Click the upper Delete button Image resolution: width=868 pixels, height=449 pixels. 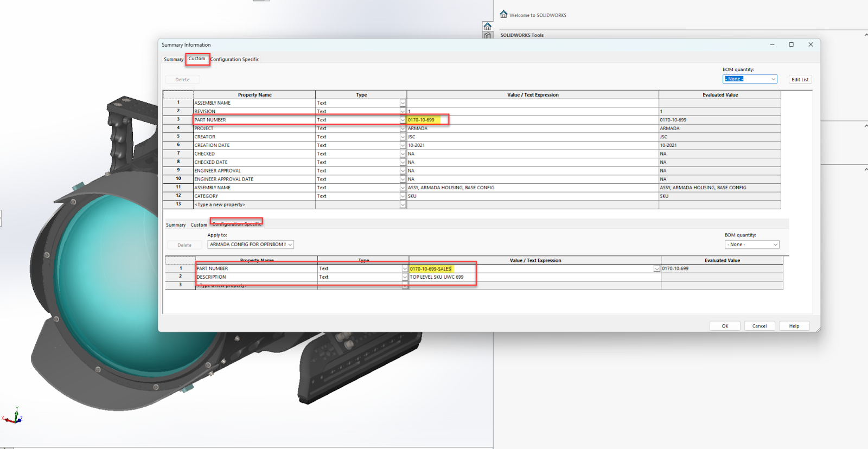[x=182, y=80]
